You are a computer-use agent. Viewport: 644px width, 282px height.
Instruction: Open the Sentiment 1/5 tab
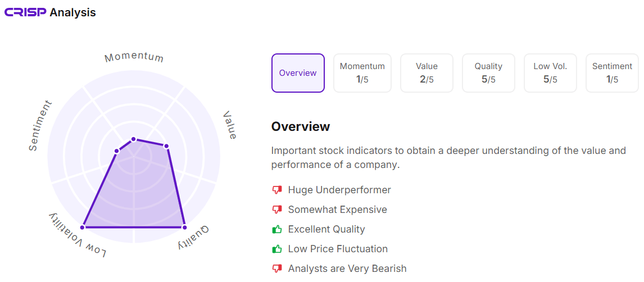click(612, 73)
